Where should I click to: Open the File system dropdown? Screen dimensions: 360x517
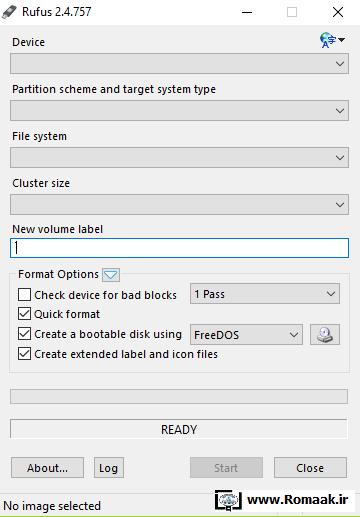click(179, 157)
